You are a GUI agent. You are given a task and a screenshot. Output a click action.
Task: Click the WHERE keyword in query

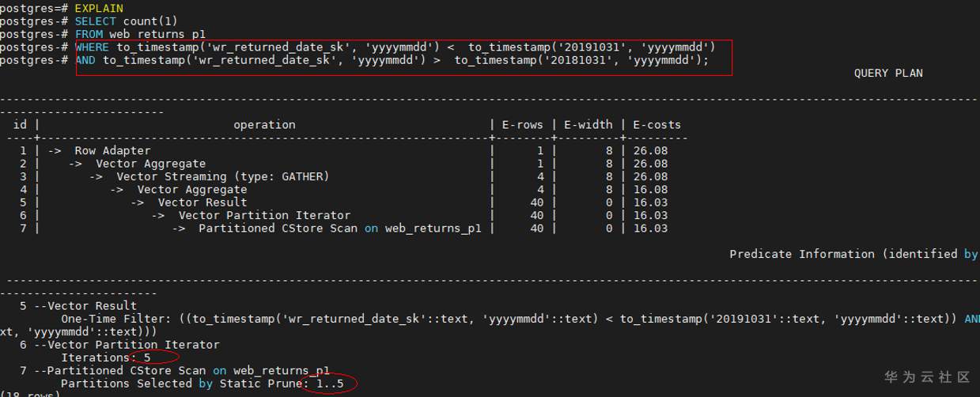(x=92, y=47)
